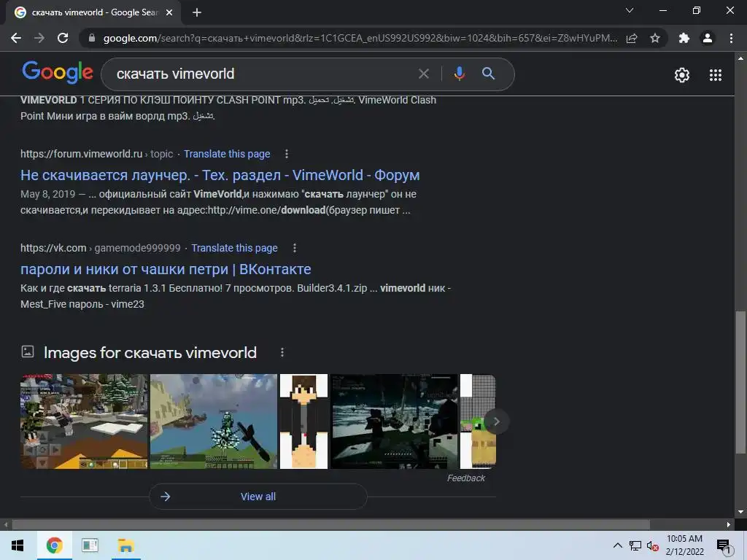Viewport: 747px width, 560px height.
Task: Open the Chrome extensions puzzle icon
Action: coord(684,38)
